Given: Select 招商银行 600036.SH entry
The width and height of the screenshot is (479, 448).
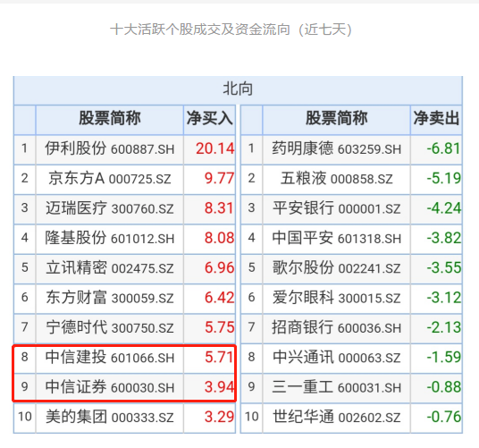Looking at the screenshot, I should [337, 327].
